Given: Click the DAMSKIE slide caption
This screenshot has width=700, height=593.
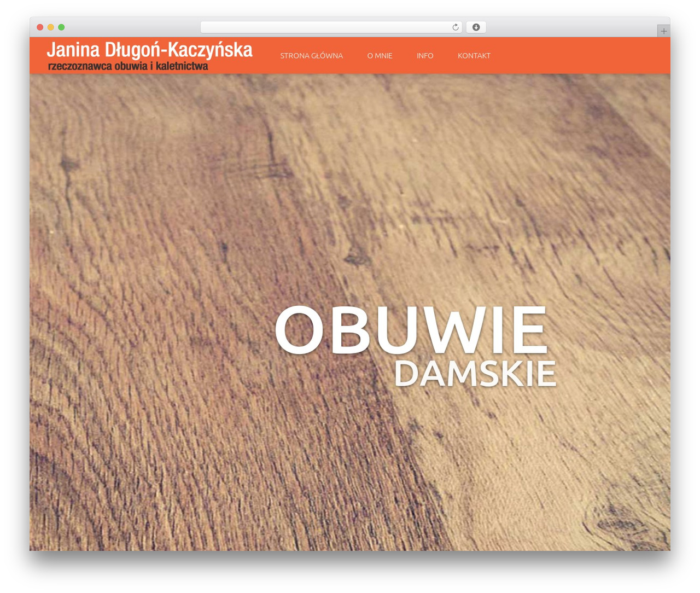Looking at the screenshot, I should point(475,374).
